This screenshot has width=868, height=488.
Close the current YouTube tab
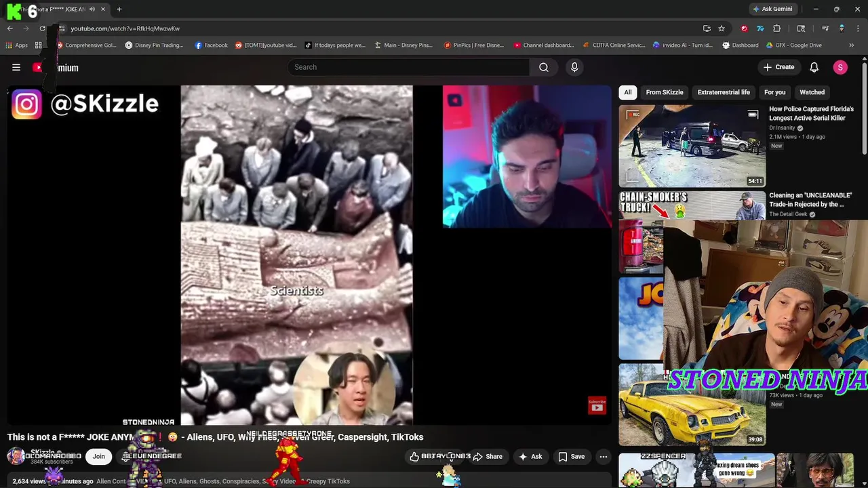pos(103,9)
